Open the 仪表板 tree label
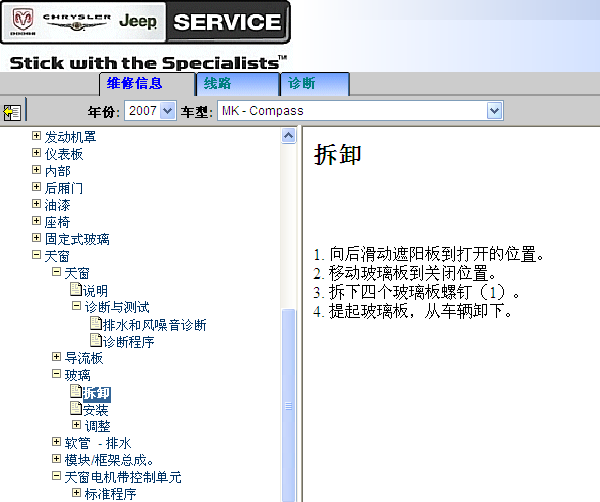Viewport: 600px width, 502px height. (x=64, y=154)
